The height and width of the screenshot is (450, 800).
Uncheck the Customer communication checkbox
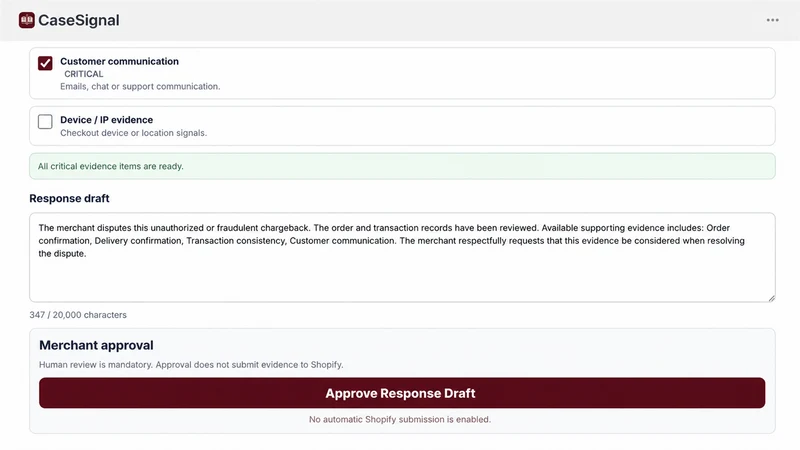point(45,63)
